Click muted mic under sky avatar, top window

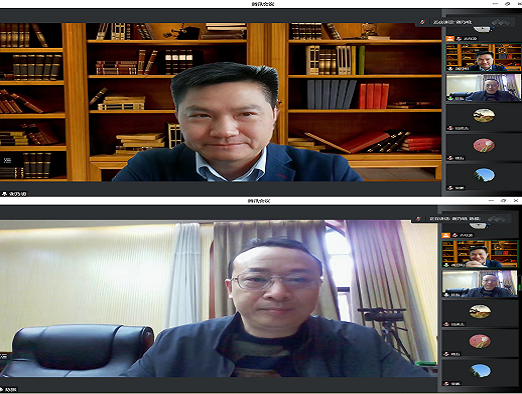tap(450, 188)
